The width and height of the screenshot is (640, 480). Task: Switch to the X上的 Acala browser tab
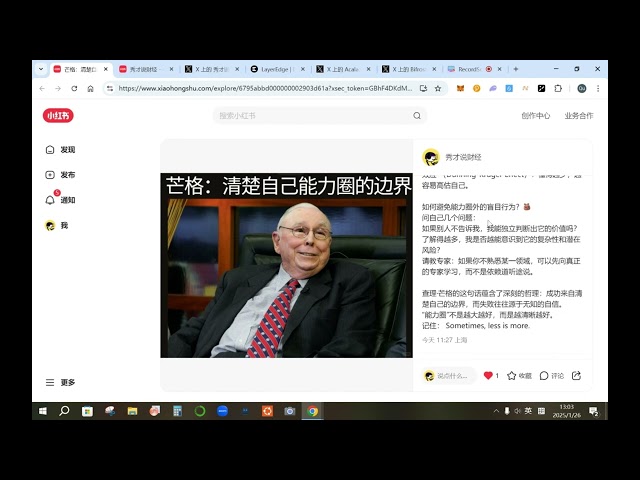(x=343, y=69)
